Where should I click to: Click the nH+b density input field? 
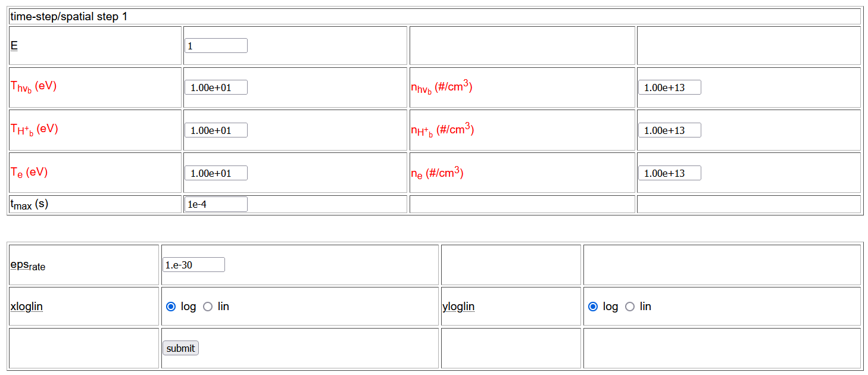click(x=669, y=130)
